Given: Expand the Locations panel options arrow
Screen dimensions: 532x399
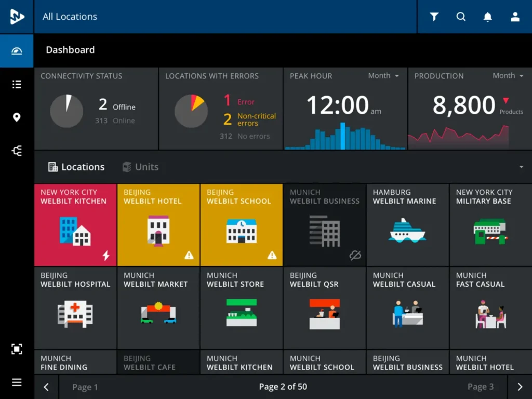Looking at the screenshot, I should [x=521, y=167].
